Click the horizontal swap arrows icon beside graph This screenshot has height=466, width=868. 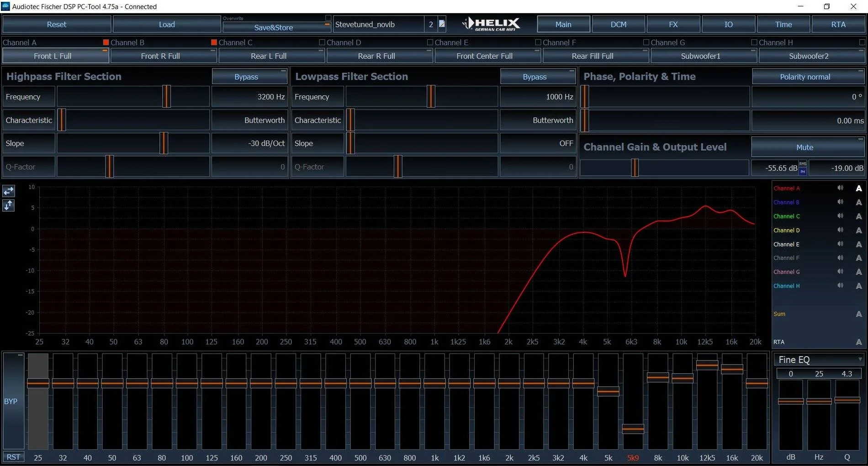click(9, 191)
